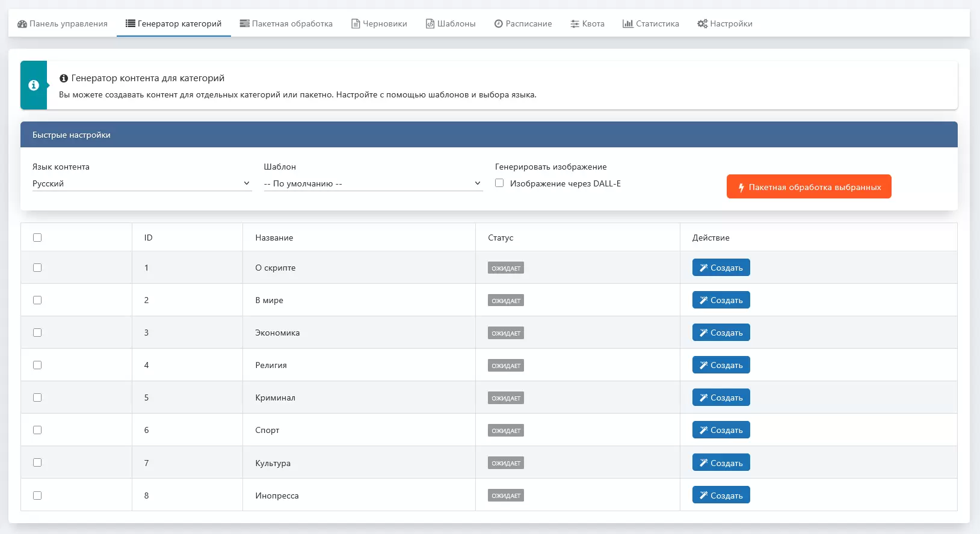This screenshot has height=534, width=980.
Task: Click the ОЖИДАЕТ status badge for Спорт
Action: pos(506,431)
